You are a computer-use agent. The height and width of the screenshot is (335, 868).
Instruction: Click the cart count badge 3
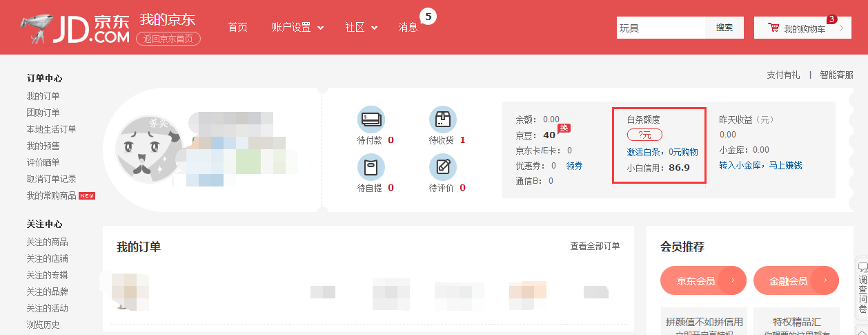tap(831, 19)
